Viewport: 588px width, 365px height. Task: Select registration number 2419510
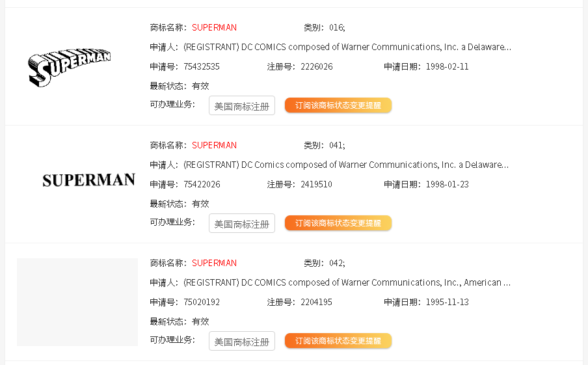pos(317,184)
